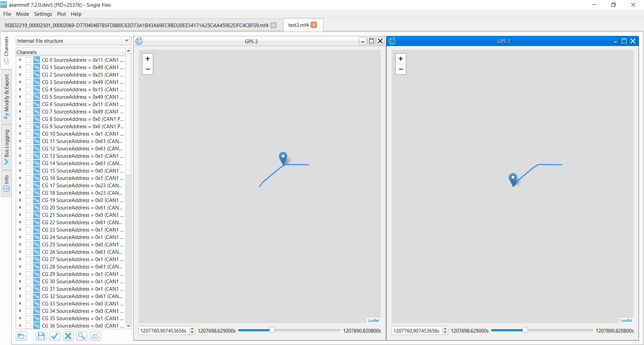Switch to the Bus Logging side tab

coord(6,147)
